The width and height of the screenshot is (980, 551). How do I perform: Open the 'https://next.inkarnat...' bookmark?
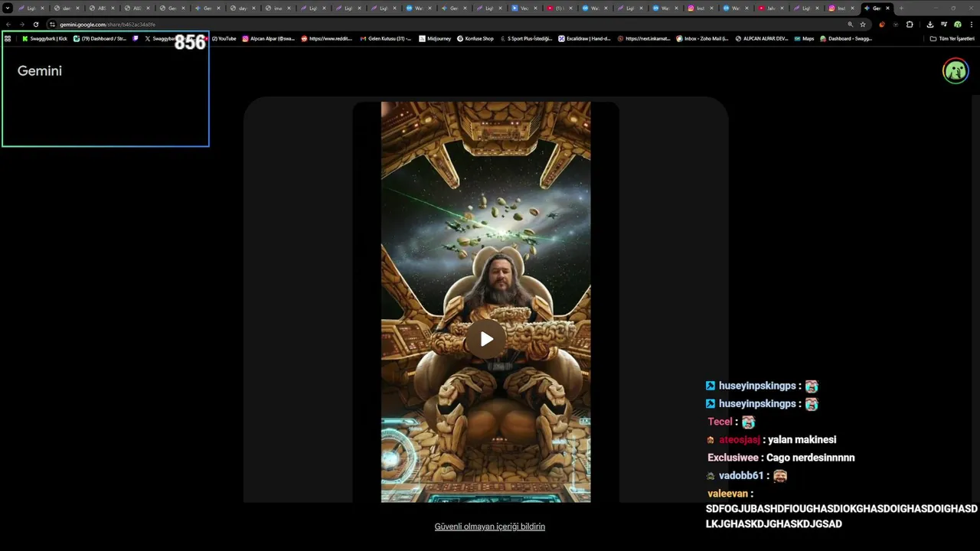tap(643, 38)
